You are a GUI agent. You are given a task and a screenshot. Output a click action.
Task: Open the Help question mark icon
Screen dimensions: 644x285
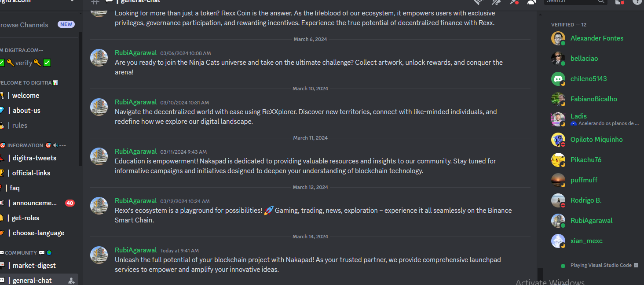[x=637, y=2]
